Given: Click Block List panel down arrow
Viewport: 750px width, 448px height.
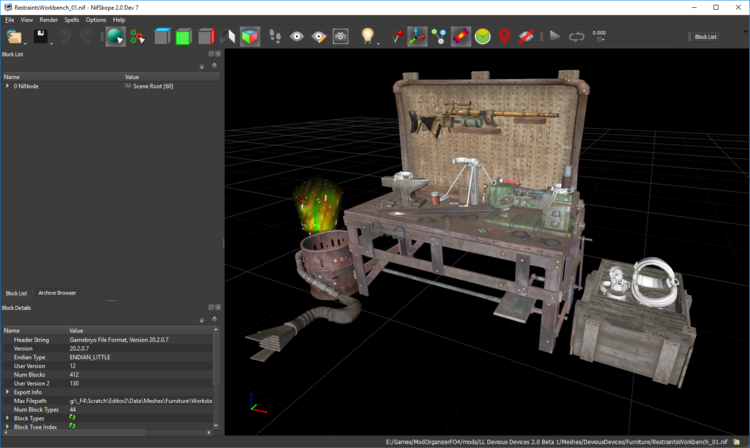Looking at the screenshot, I should coord(202,66).
